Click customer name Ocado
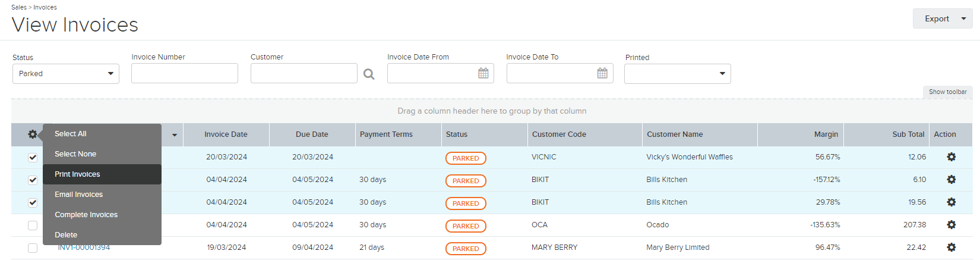 click(657, 225)
